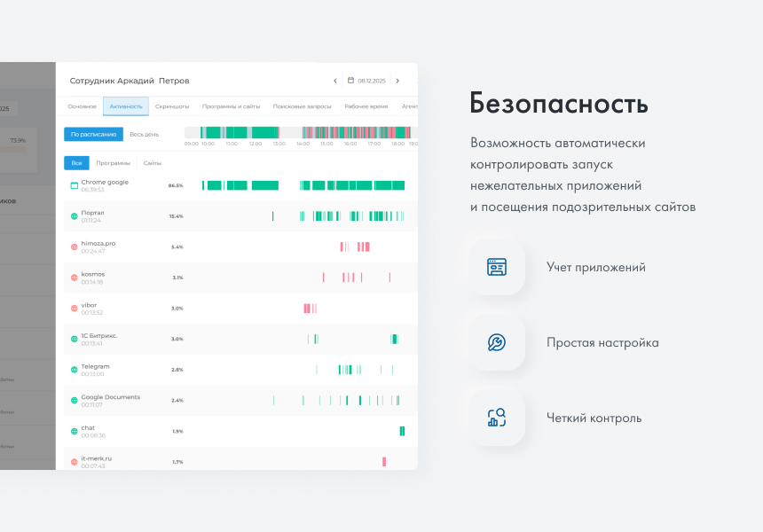
Task: Click the red globe icon beside himoza.pro
Action: [x=75, y=246]
